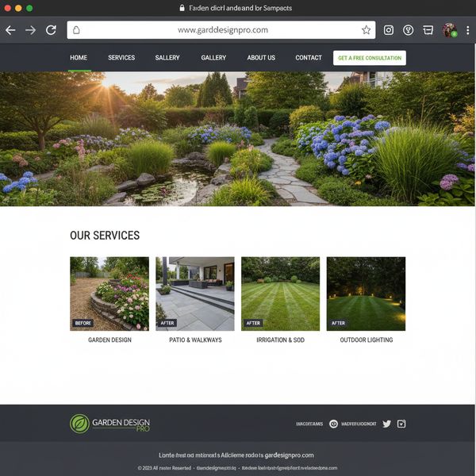
Task: Open the Twitter icon in the footer
Action: (387, 424)
